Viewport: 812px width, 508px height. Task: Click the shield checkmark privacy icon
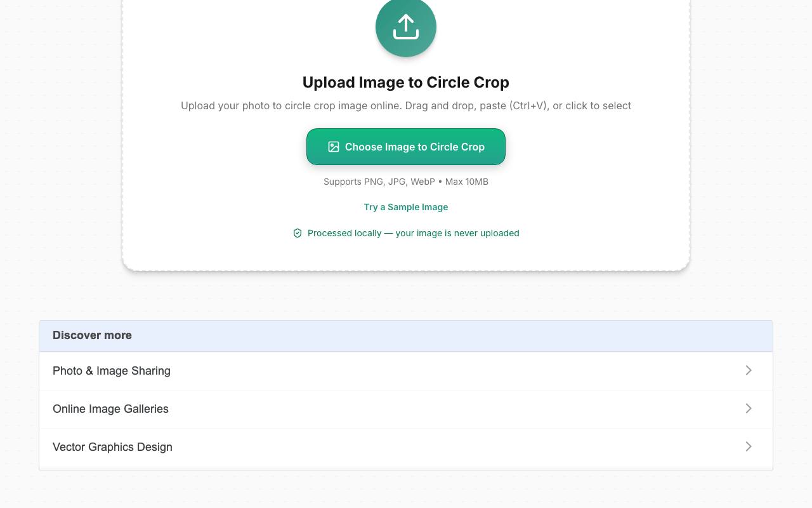click(298, 233)
